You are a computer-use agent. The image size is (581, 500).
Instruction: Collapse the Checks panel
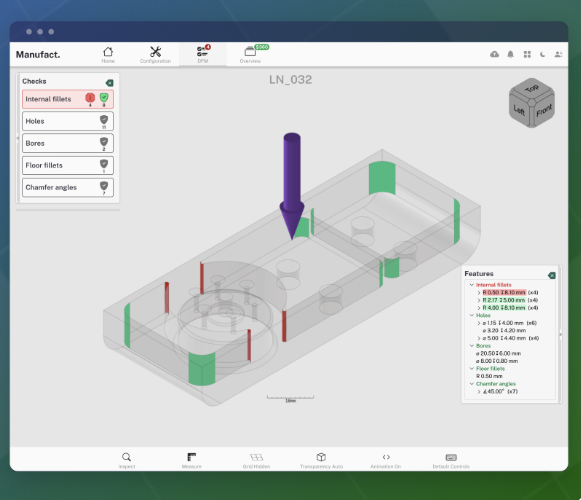click(x=109, y=83)
